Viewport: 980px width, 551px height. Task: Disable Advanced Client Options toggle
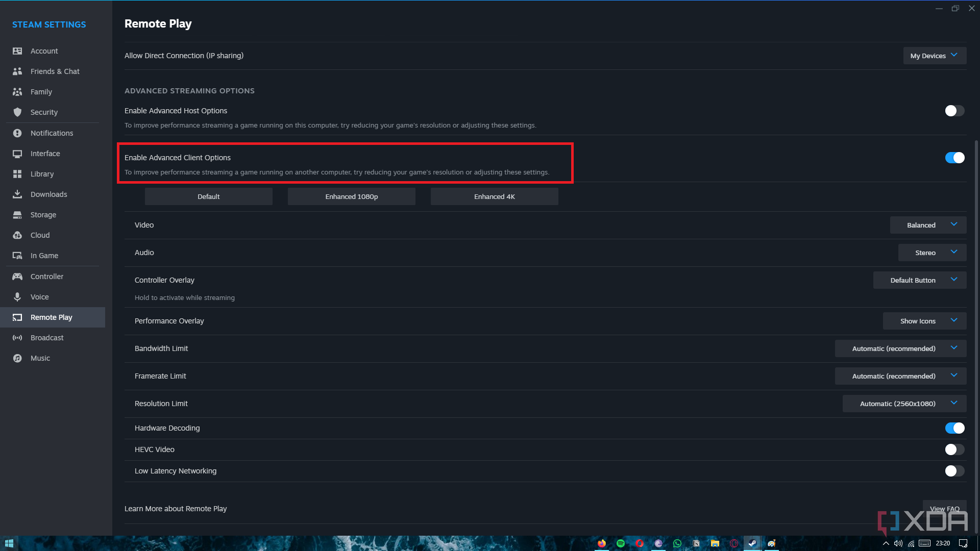coord(954,158)
